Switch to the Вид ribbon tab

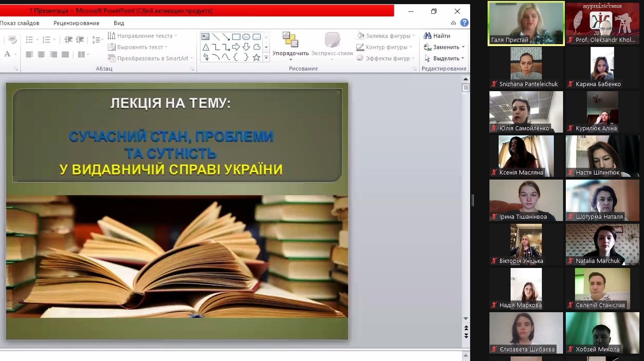(x=119, y=23)
